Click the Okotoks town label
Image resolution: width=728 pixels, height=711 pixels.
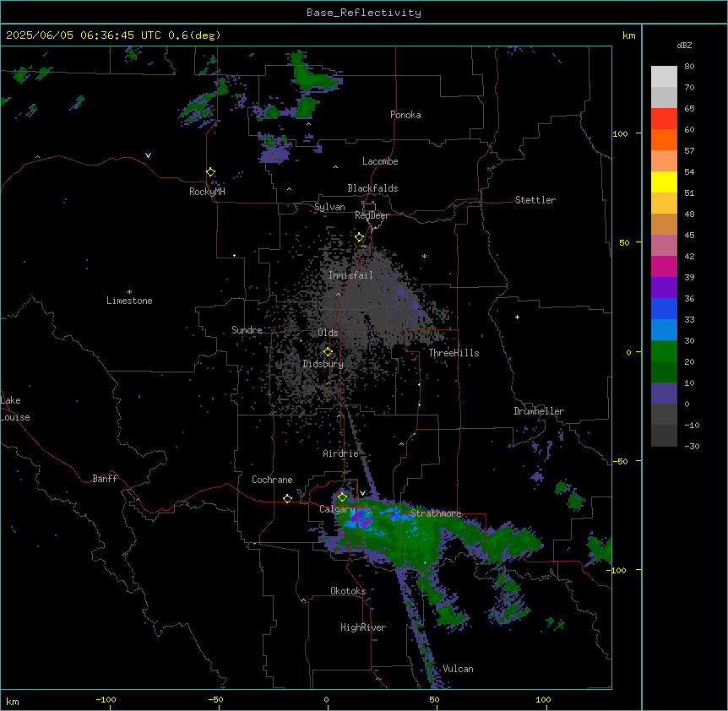click(348, 591)
